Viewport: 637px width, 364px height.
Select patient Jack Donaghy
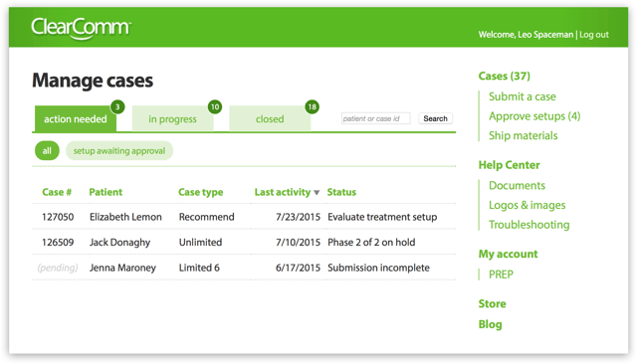tap(119, 243)
